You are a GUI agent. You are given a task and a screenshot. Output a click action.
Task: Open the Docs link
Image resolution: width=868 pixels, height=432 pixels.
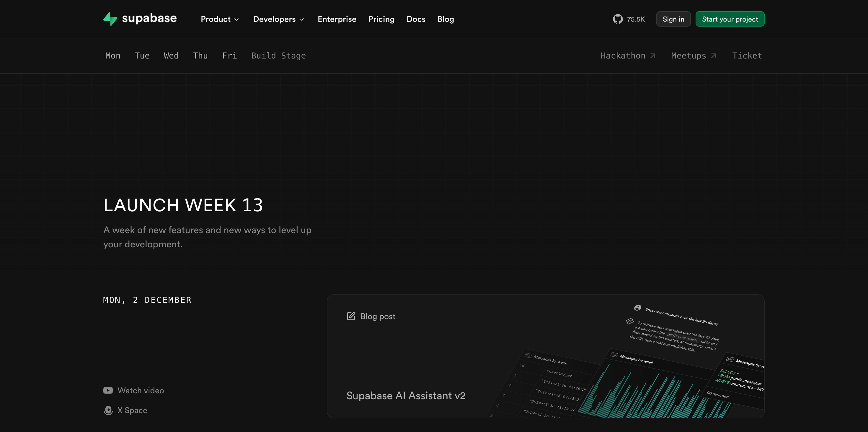tap(416, 19)
